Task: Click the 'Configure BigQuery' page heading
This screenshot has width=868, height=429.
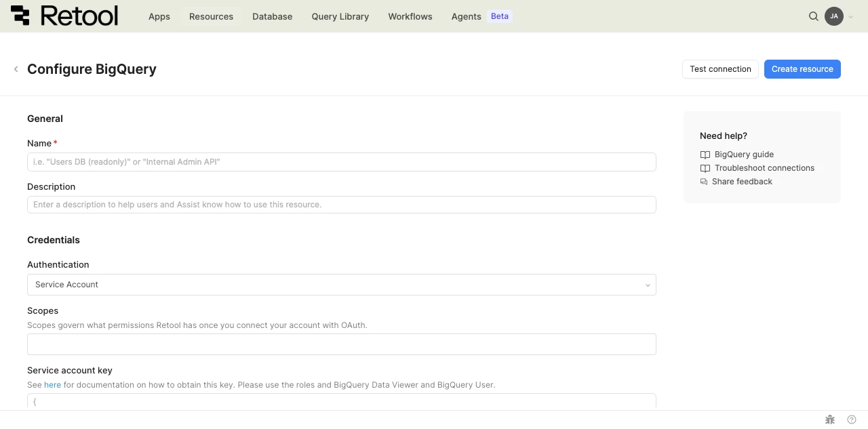Action: click(92, 69)
